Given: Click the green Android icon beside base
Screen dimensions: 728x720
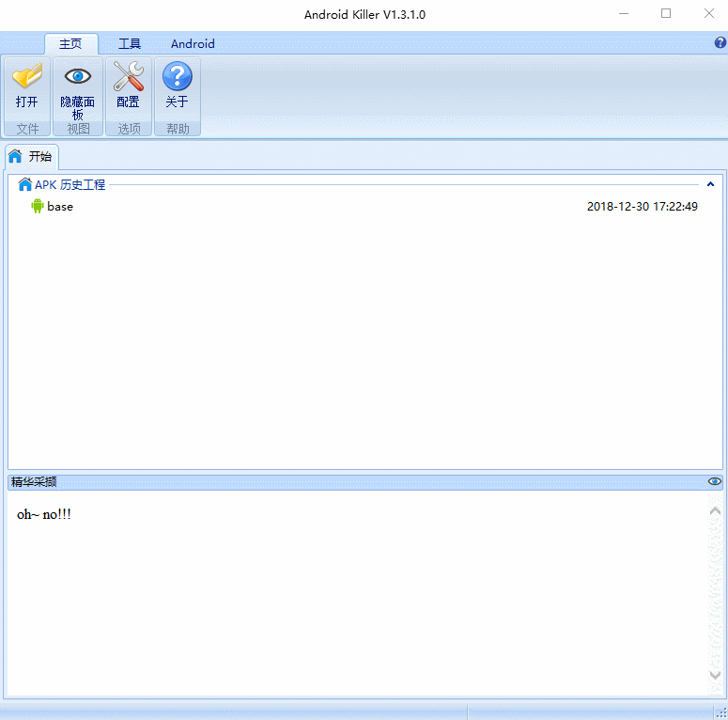Looking at the screenshot, I should tap(38, 206).
